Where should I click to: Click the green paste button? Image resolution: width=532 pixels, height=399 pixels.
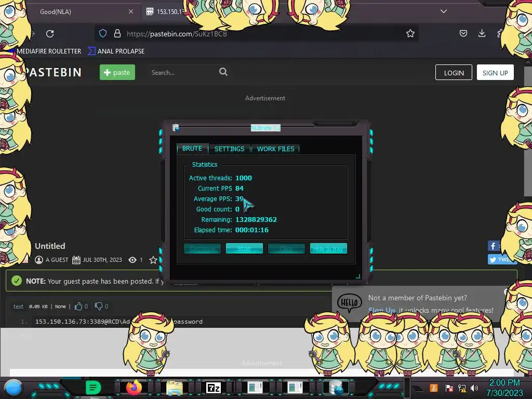click(x=117, y=72)
